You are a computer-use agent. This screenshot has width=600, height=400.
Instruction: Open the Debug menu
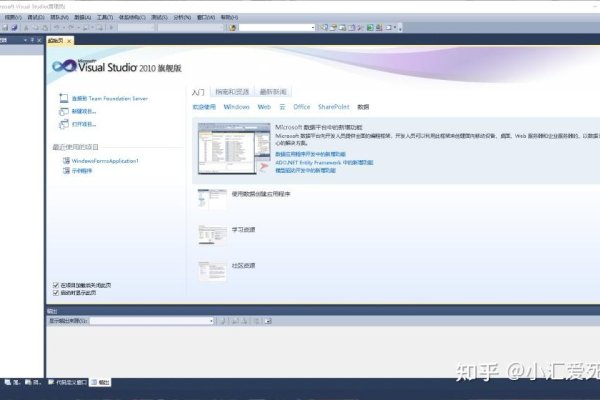[36, 17]
